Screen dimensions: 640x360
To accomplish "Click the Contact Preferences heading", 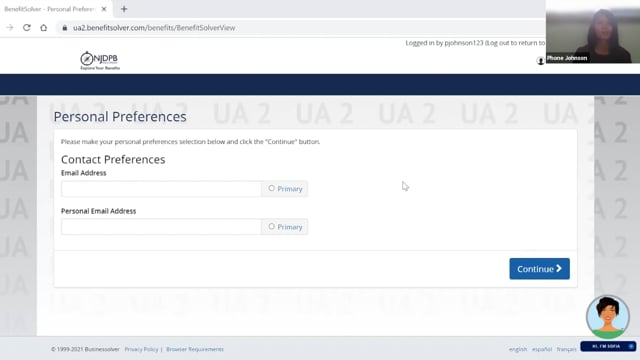I will pyautogui.click(x=113, y=159).
